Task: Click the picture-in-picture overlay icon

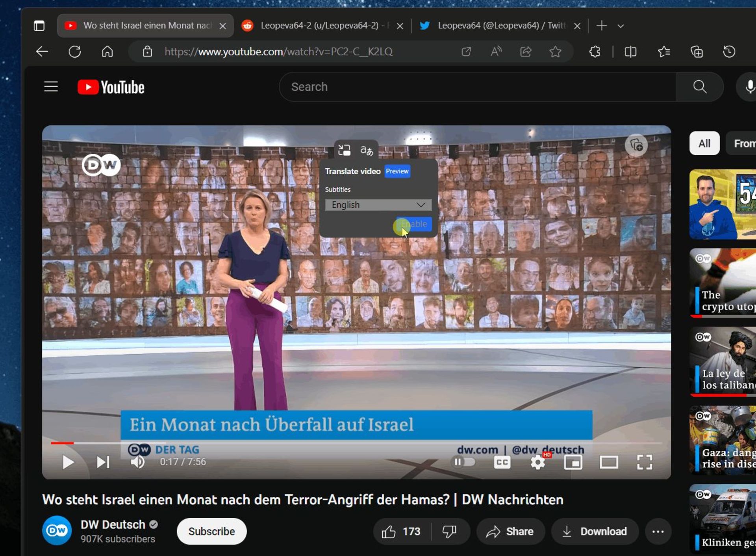Action: click(344, 150)
